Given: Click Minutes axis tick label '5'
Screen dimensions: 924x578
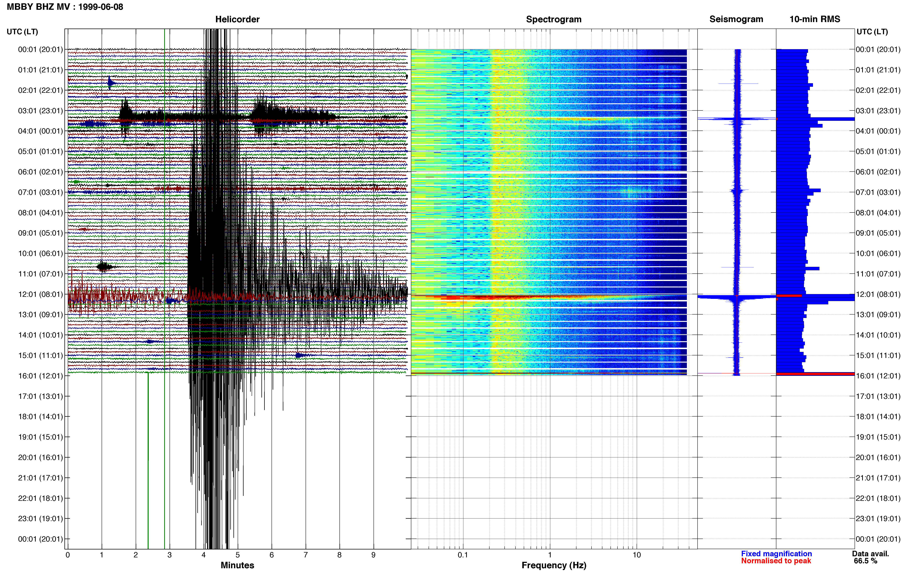Looking at the screenshot, I should click(238, 555).
